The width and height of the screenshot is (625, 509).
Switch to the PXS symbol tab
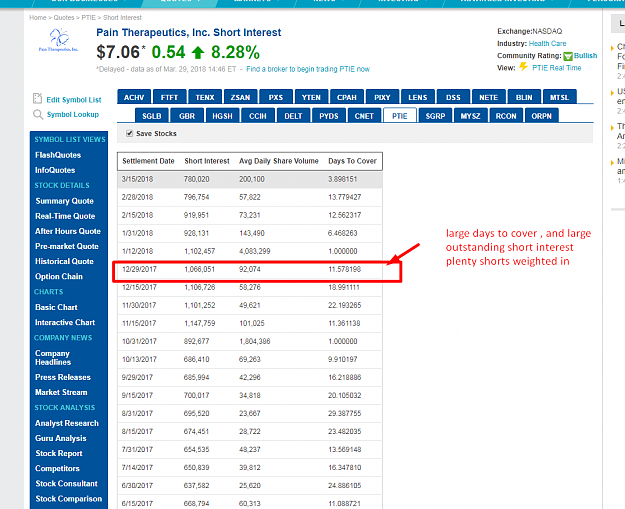pyautogui.click(x=276, y=97)
